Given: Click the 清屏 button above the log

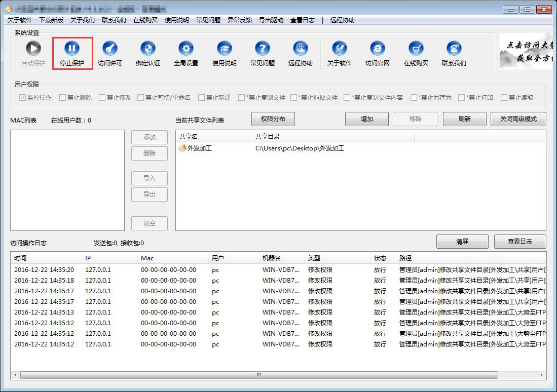Looking at the screenshot, I should tap(462, 242).
